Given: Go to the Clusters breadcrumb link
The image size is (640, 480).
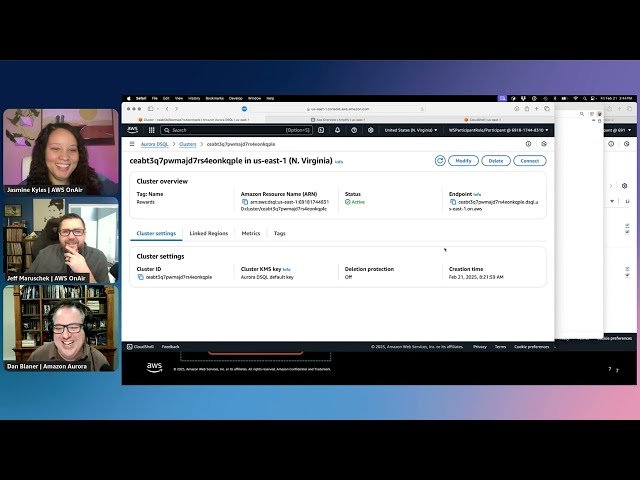Looking at the screenshot, I should click(x=188, y=144).
